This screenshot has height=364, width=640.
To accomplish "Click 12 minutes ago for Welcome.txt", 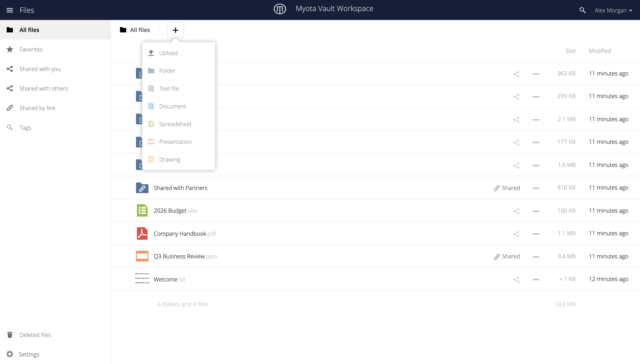I will (x=608, y=279).
